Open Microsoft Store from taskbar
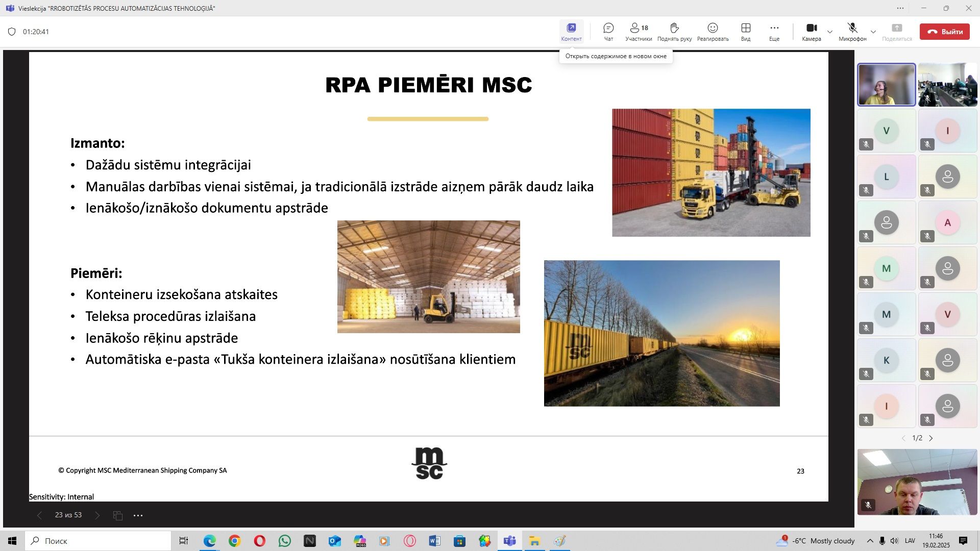 tap(460, 541)
